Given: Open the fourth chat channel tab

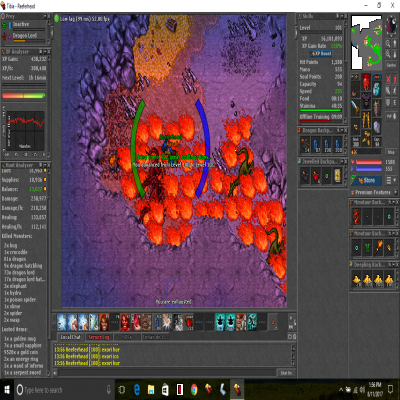Looking at the screenshot, I should coord(155,337).
